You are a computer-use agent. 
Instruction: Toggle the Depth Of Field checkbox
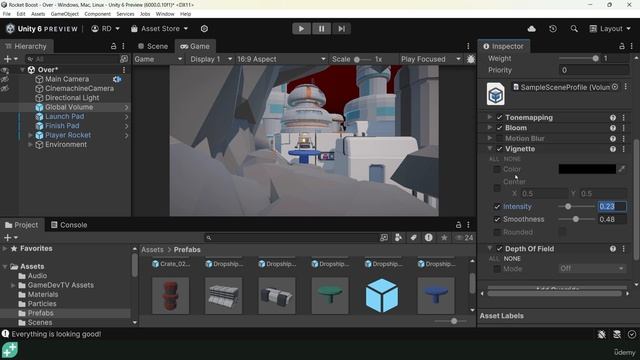tap(499, 249)
